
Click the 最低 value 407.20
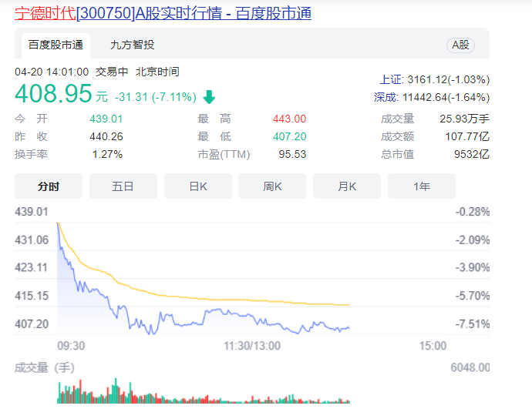click(289, 136)
